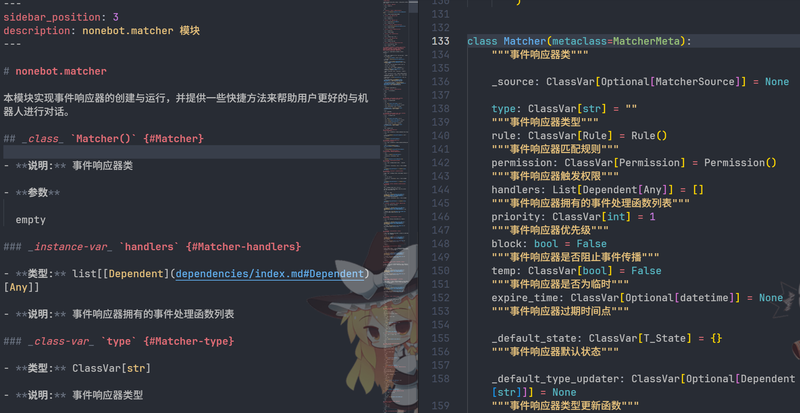Click the '**类型:** ClassVar[str]' markdown bullet
The image size is (800, 413).
[77, 368]
